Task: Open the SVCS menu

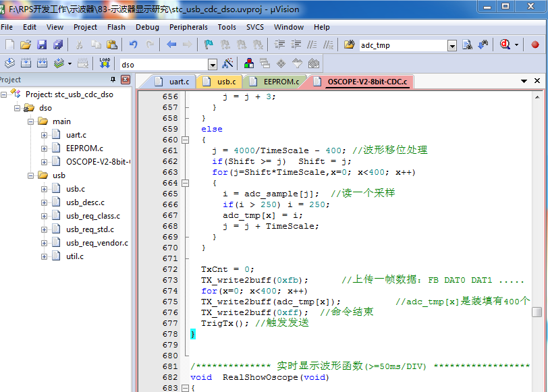Action: tap(255, 27)
